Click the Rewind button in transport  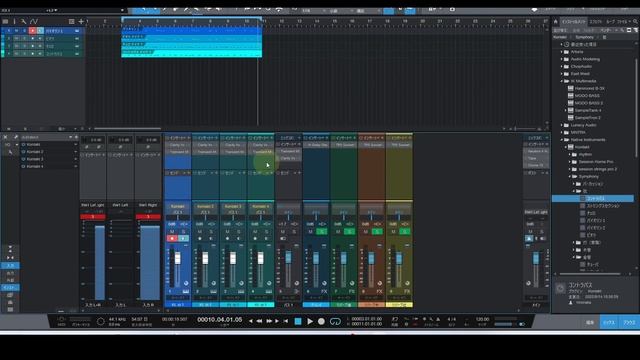click(259, 321)
